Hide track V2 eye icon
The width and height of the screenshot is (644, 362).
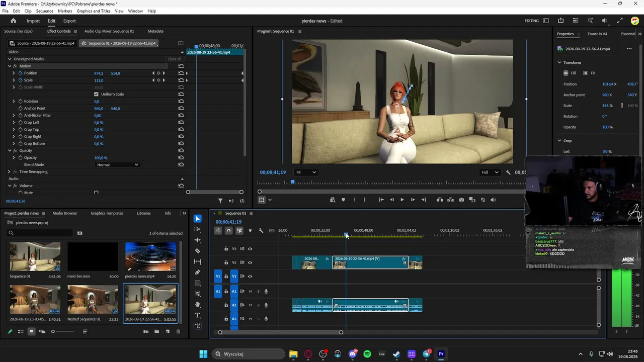[x=250, y=262]
